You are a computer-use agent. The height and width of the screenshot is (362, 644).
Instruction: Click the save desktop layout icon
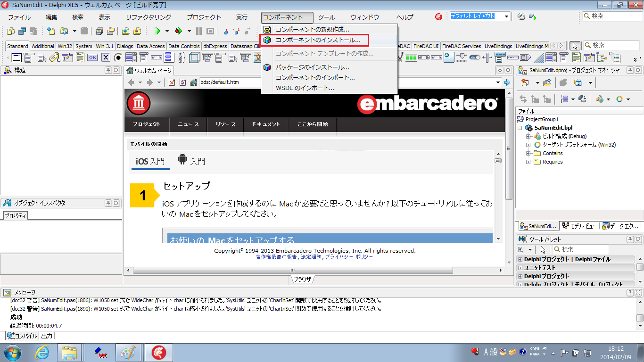tap(521, 16)
